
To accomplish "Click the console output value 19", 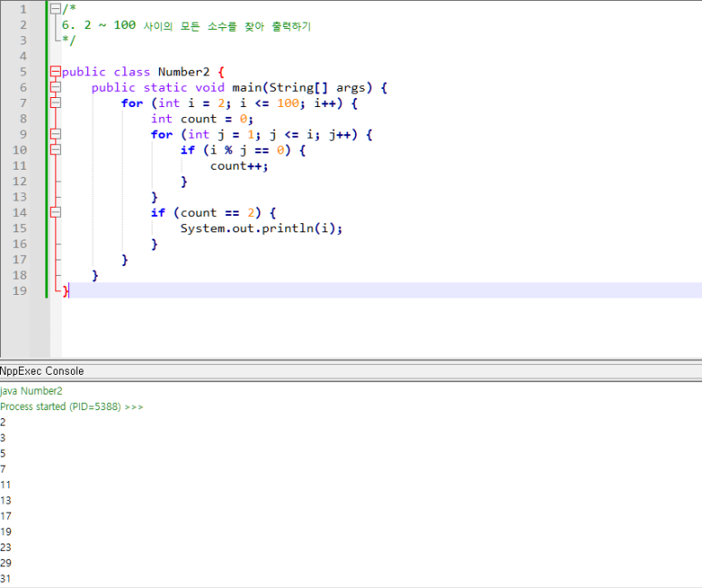I will point(5,532).
